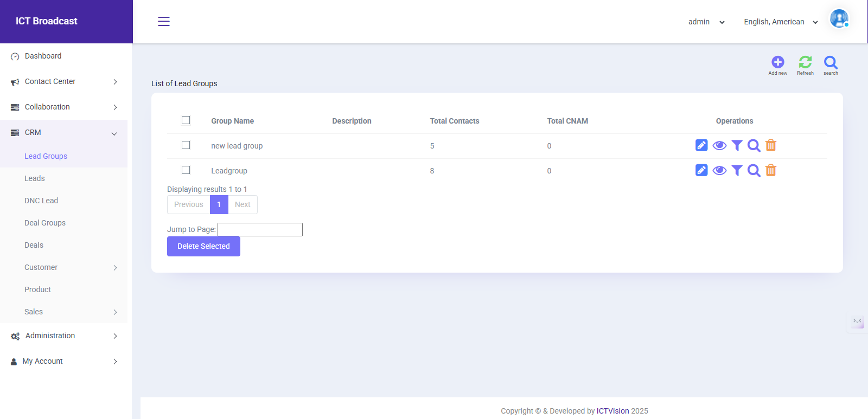Click the Contact Center megaphone icon

[x=15, y=82]
